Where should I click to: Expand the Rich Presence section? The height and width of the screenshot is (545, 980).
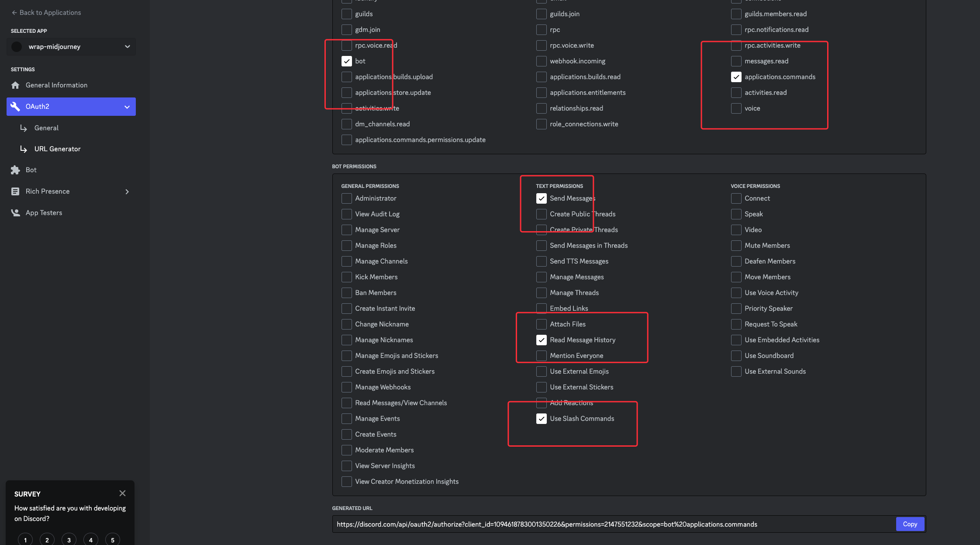point(127,191)
